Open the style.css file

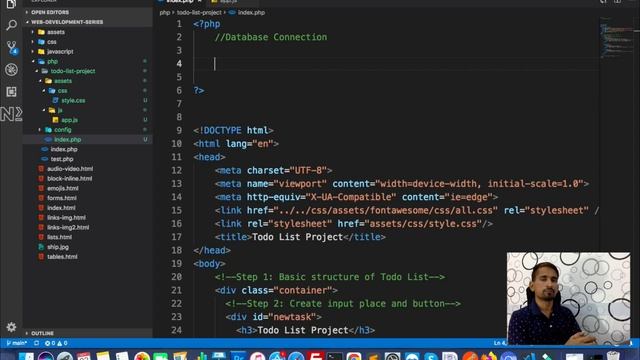coord(73,100)
